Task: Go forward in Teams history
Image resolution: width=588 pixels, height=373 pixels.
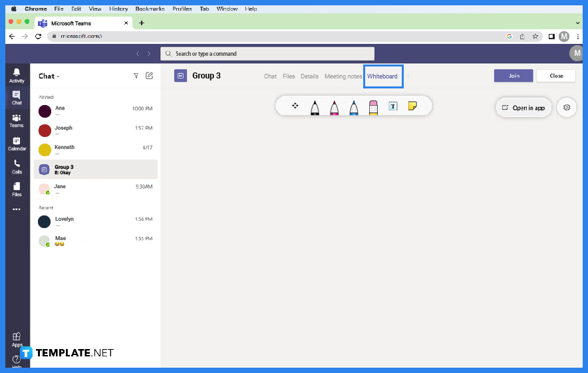Action: [x=149, y=54]
